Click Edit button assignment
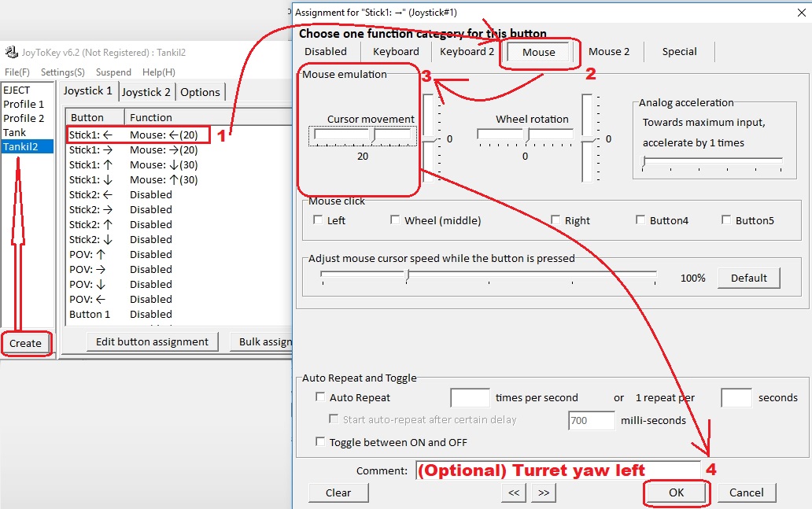812x509 pixels. click(153, 341)
